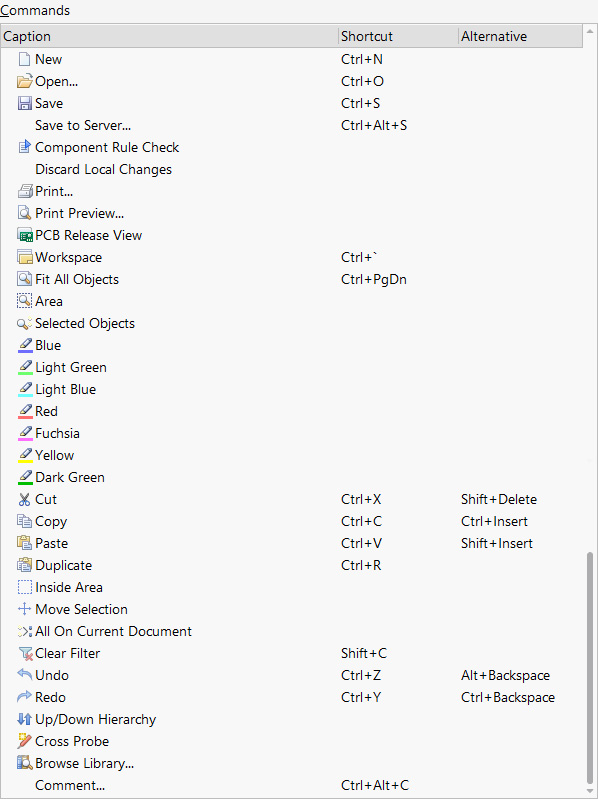Click the Area zoom icon

click(24, 301)
